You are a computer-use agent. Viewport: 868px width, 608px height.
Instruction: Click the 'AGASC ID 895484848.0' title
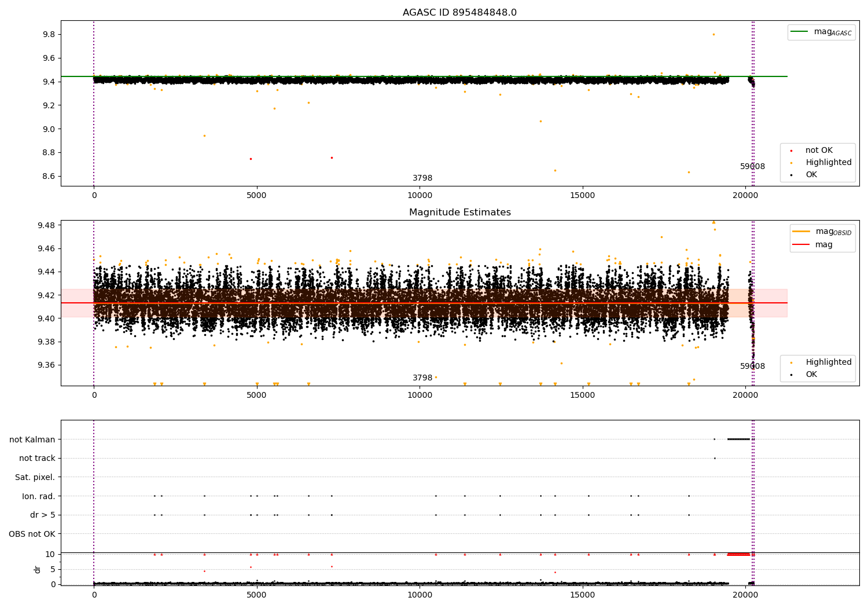point(459,13)
